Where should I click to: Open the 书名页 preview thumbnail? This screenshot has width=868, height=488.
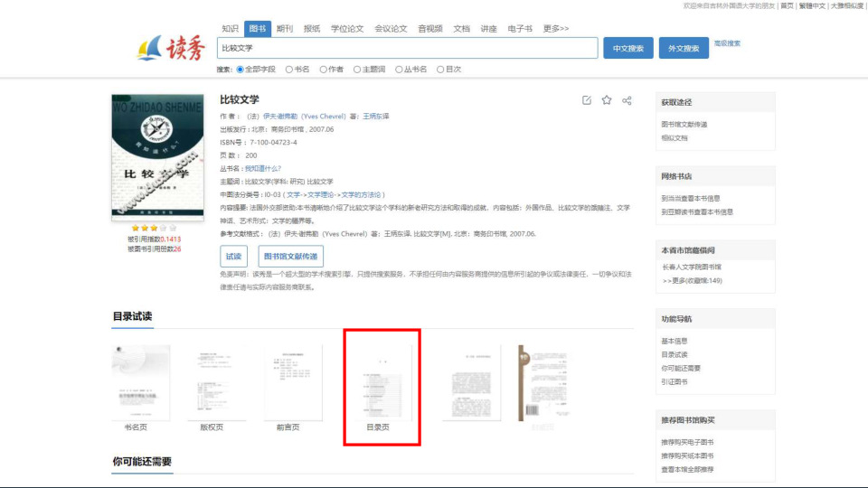[141, 383]
